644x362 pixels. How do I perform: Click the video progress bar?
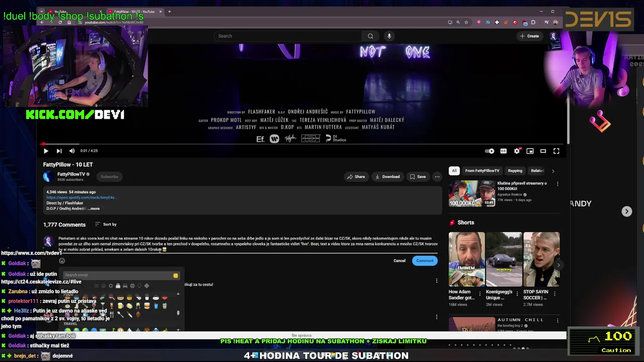302,144
